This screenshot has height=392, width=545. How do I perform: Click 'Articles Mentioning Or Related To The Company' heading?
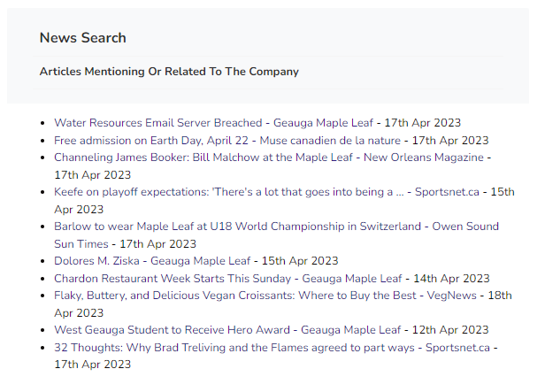tap(169, 72)
